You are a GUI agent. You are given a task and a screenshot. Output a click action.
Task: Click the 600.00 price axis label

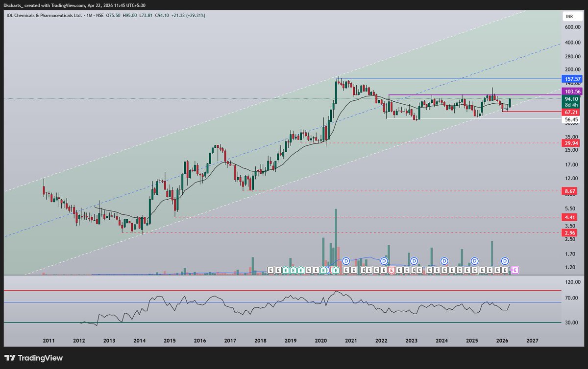pos(572,27)
